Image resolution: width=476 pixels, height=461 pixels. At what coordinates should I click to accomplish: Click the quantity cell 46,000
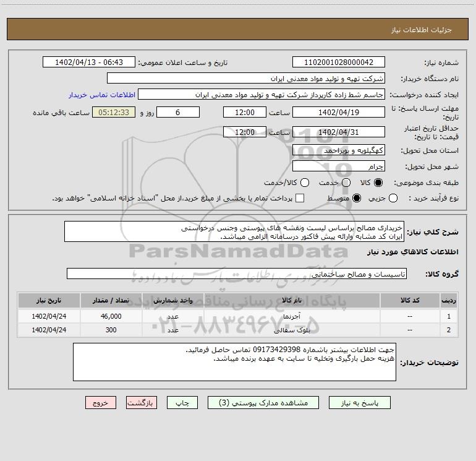(111, 316)
